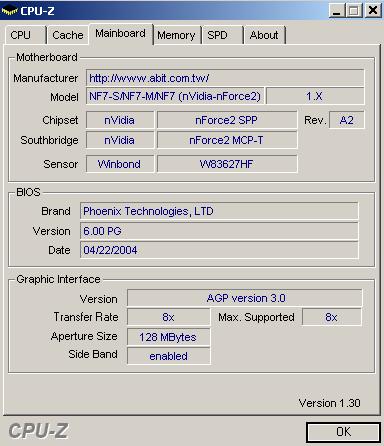The image size is (384, 446).
Task: Select the Mainboard tab
Action: 121,34
